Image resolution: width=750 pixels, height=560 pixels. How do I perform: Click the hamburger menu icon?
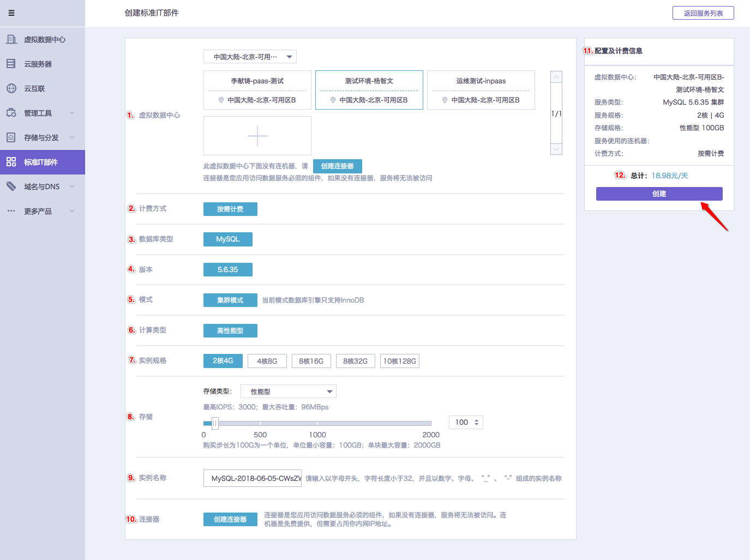[x=11, y=13]
